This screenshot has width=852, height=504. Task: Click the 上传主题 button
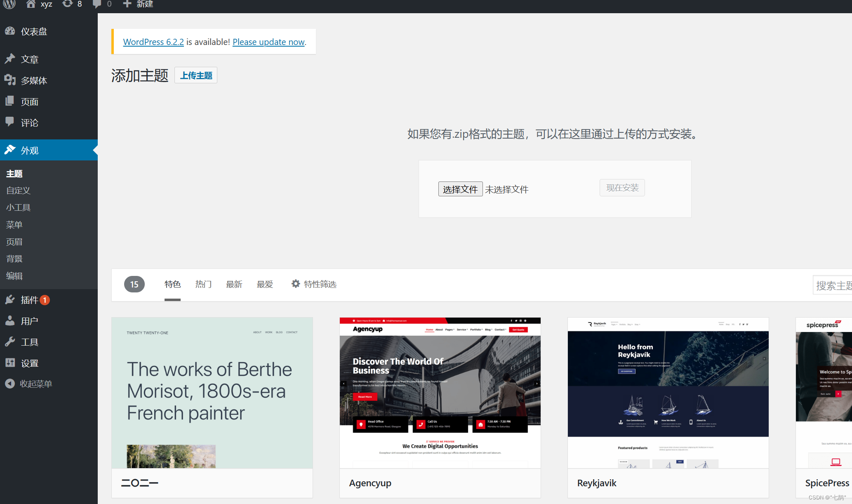pos(196,75)
